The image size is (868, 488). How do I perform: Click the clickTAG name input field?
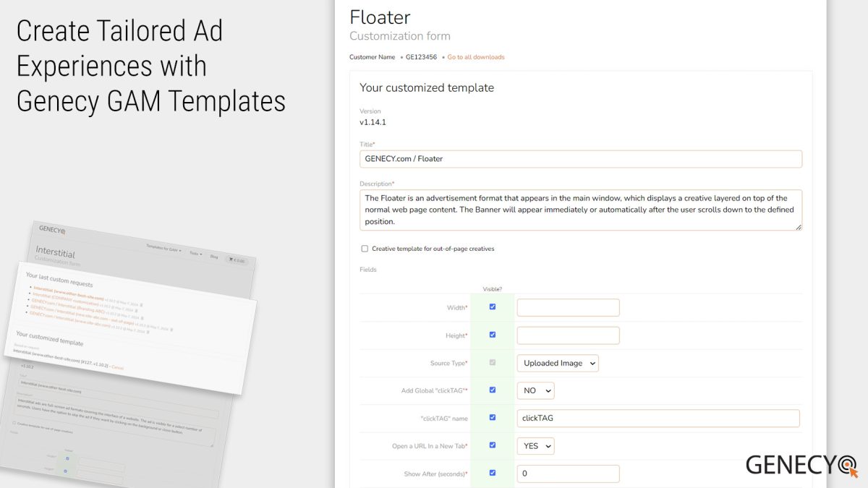(x=658, y=418)
